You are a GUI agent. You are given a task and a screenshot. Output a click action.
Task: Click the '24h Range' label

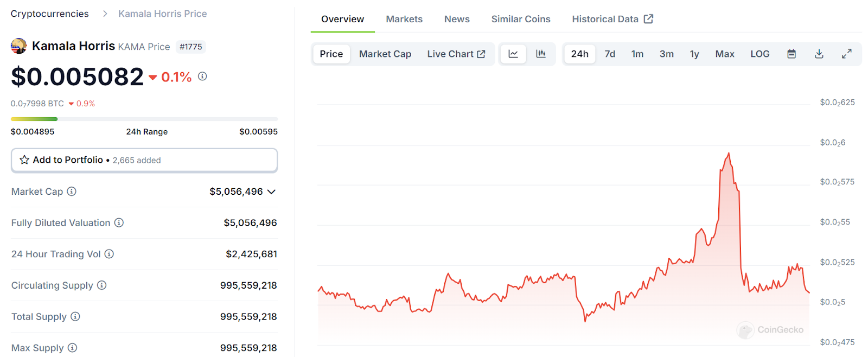(x=147, y=131)
